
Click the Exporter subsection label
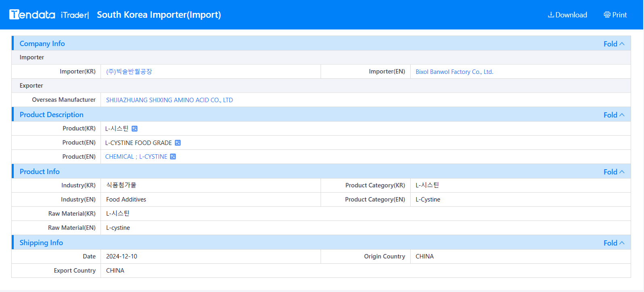click(31, 86)
